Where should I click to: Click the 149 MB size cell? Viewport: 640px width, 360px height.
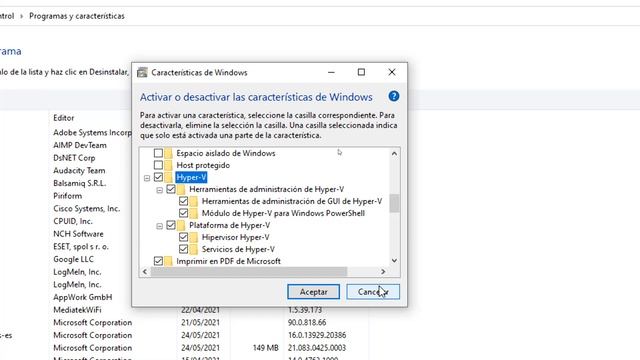click(265, 348)
